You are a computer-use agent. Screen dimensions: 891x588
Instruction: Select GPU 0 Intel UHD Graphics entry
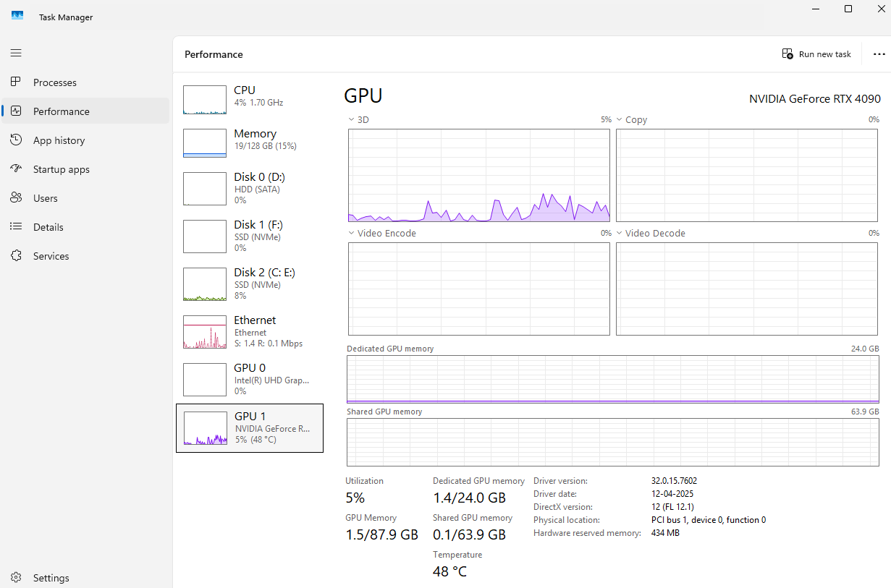click(250, 379)
